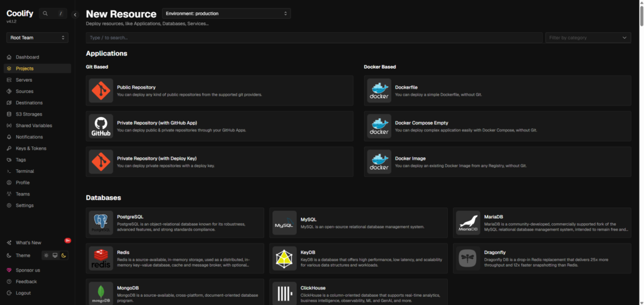
Task: Click the Settings gear icon
Action: 9,205
